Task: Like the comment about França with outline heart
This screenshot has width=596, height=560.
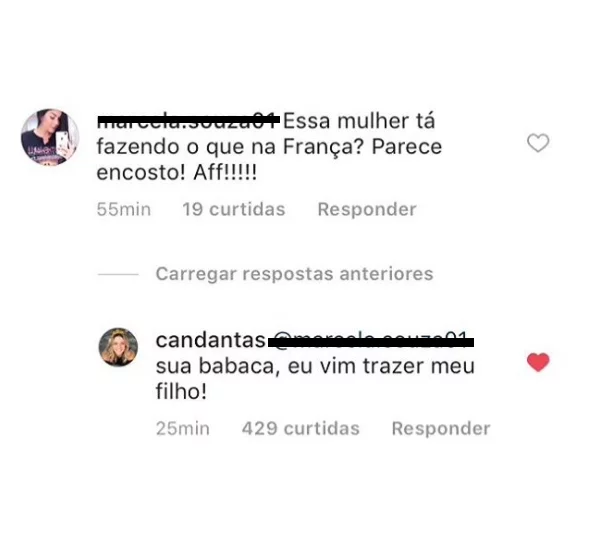Action: [x=538, y=143]
